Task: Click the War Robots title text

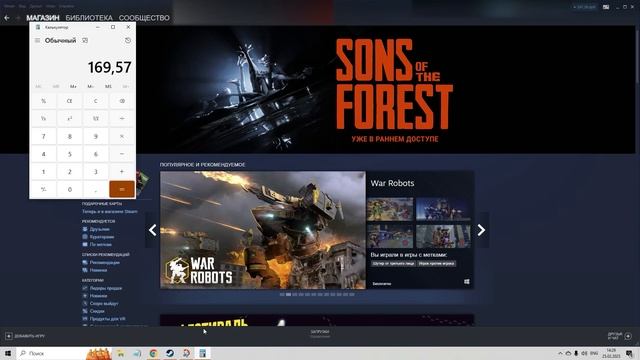Action: point(392,183)
